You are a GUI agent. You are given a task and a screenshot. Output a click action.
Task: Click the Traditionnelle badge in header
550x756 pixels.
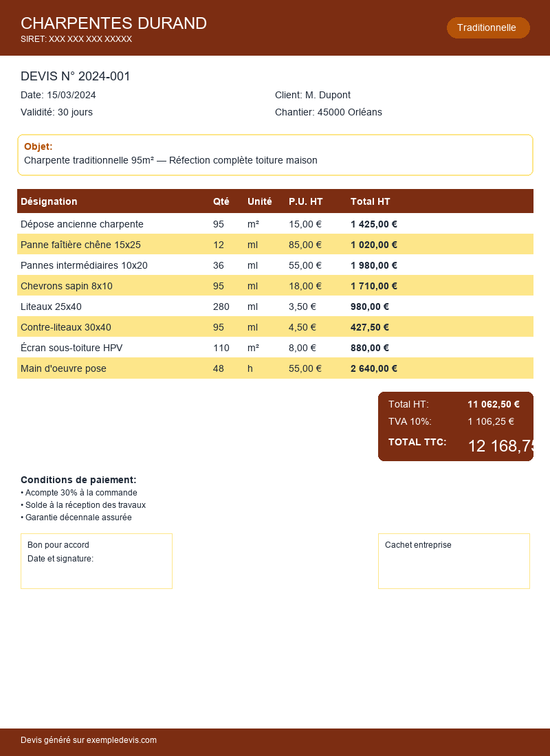[487, 27]
